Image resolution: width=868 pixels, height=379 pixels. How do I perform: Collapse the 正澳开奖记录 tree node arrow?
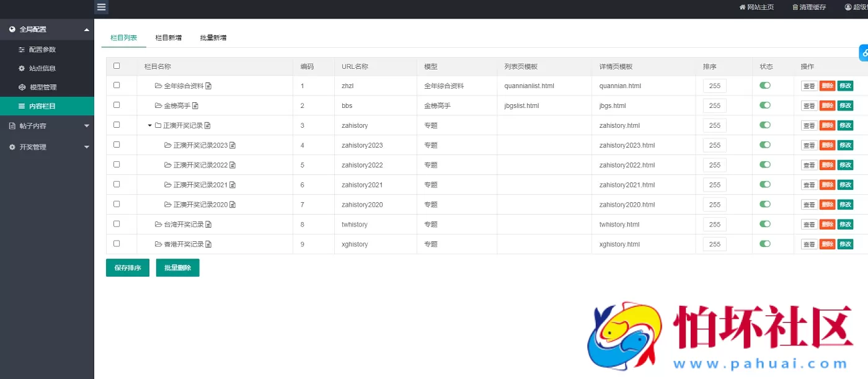[149, 126]
